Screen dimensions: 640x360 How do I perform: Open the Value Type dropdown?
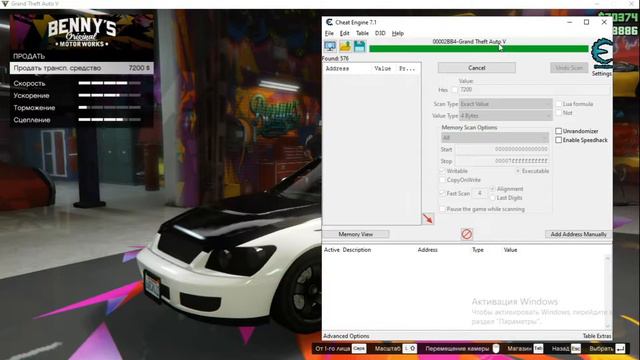coord(506,116)
